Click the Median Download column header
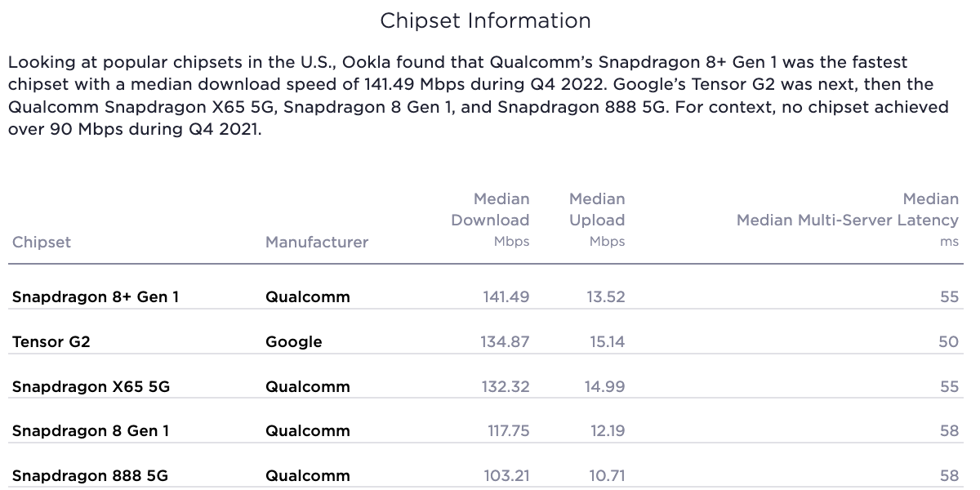Viewport: 980px width, 490px height. tap(490, 220)
